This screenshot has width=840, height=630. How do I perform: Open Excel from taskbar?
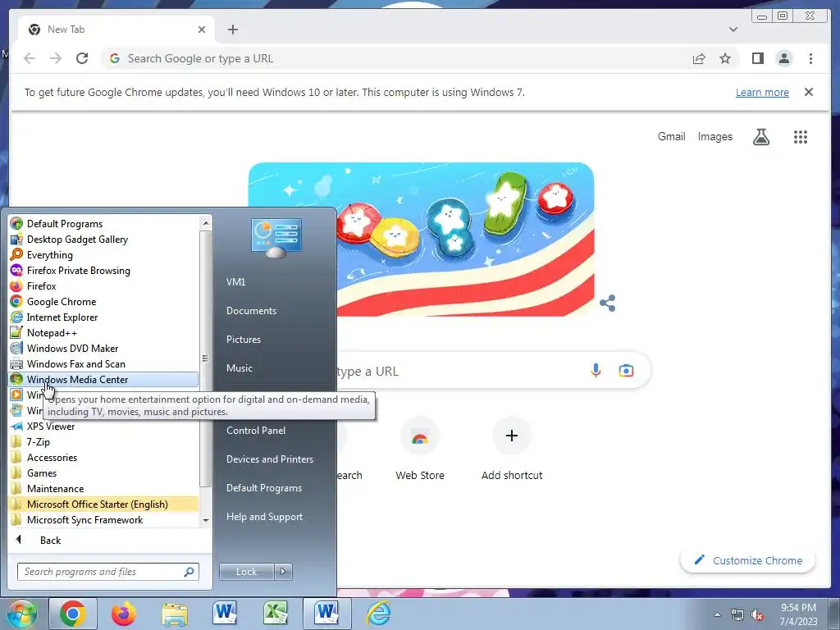click(x=276, y=614)
